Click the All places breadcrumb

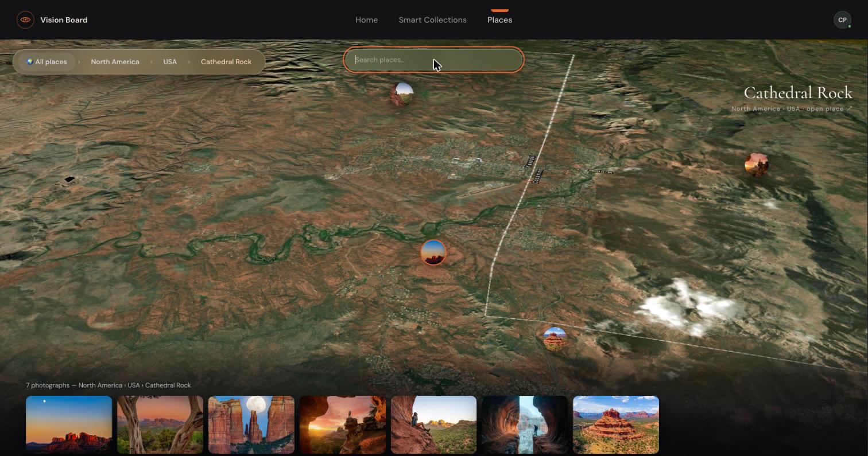[46, 61]
